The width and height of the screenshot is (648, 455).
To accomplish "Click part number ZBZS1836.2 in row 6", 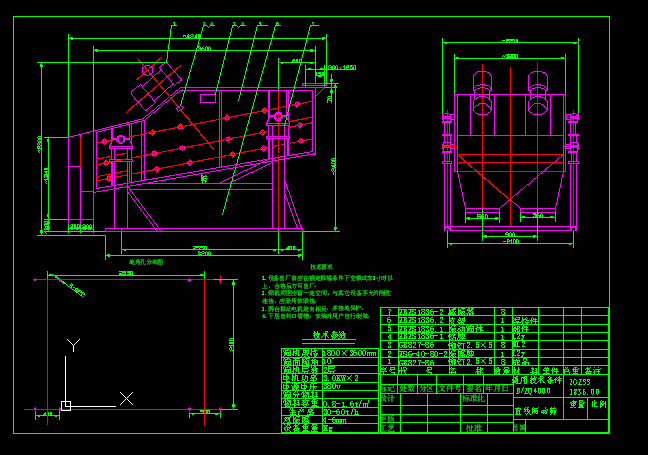I will (421, 320).
